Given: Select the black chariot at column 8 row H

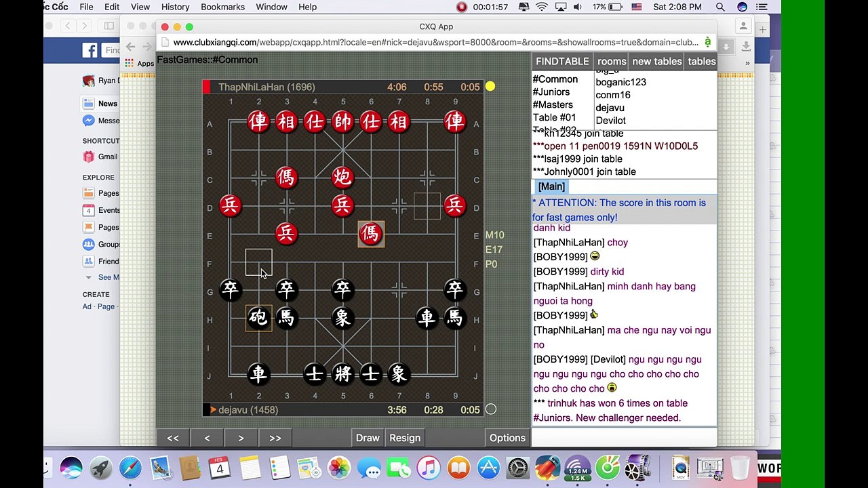Looking at the screenshot, I should [427, 317].
